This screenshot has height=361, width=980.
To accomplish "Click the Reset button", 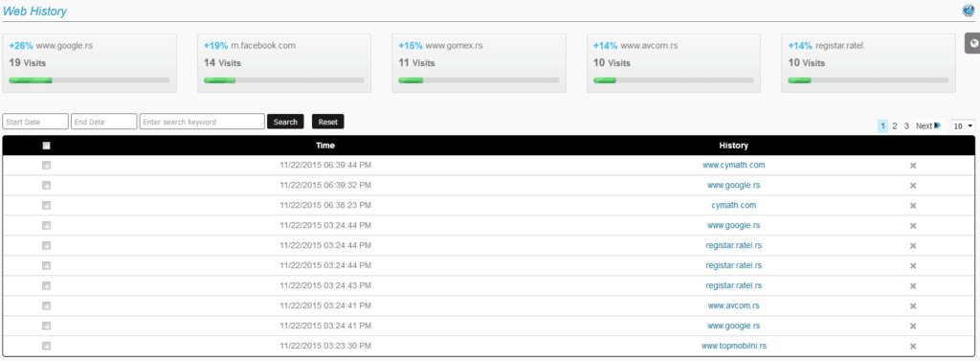I will [x=327, y=122].
